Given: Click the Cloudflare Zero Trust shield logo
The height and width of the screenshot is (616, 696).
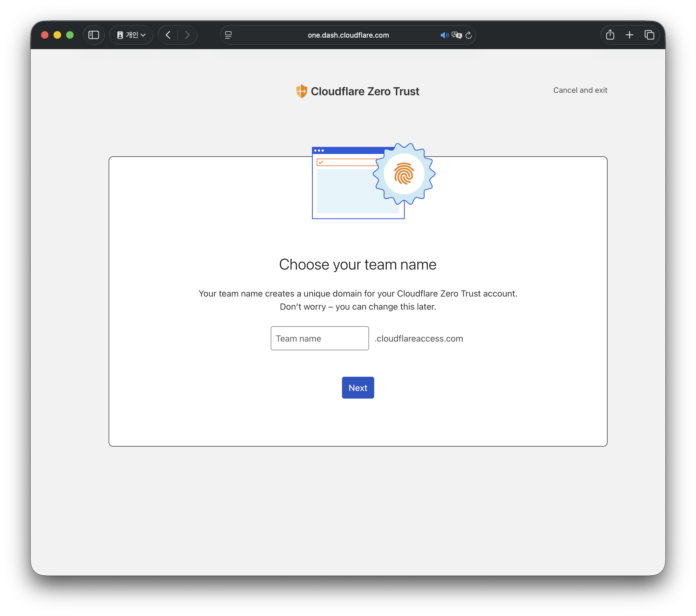Looking at the screenshot, I should pos(301,91).
